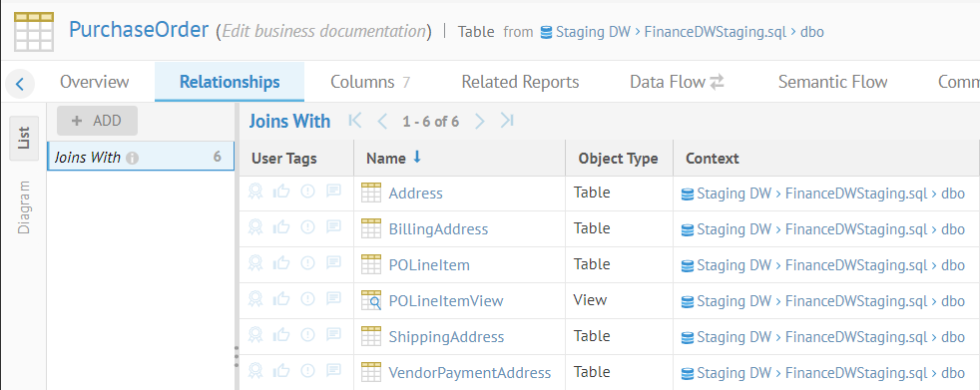Go to next page of Joins With

point(479,121)
